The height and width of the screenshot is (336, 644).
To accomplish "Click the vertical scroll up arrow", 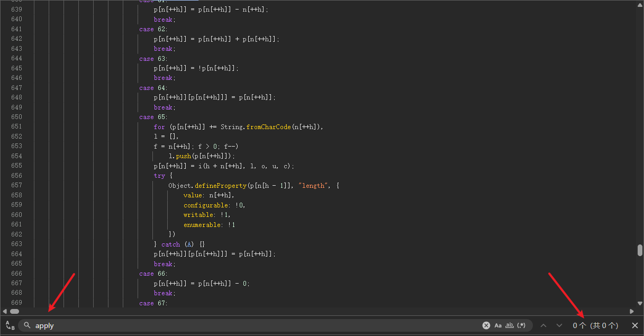I will 640,4.
